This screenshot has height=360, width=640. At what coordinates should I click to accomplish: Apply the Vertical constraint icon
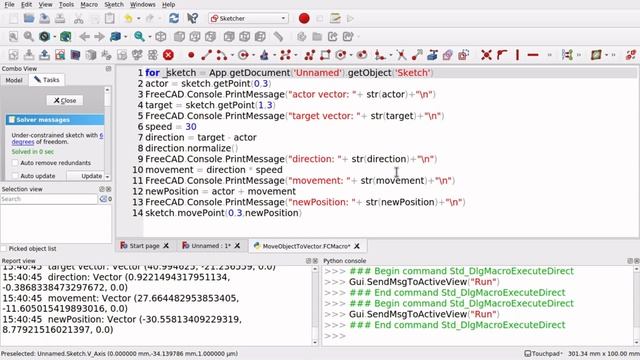(517, 55)
